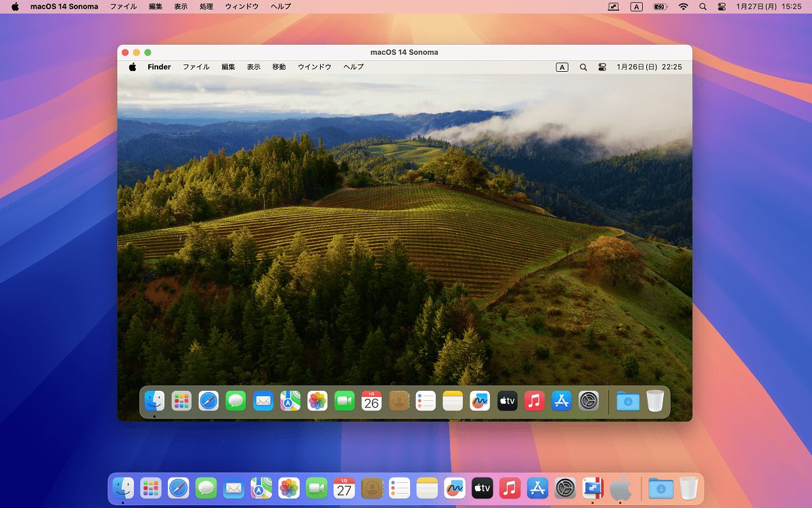Click the screen mirroring icon in host menu bar
Viewport: 812px width, 508px height.
(613, 6)
